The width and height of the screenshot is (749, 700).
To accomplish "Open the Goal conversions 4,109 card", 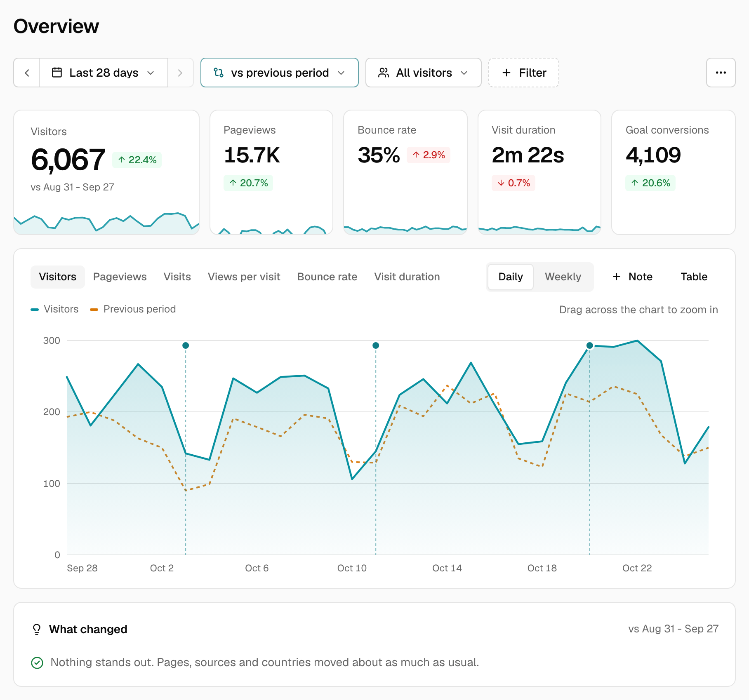I will coord(674,172).
